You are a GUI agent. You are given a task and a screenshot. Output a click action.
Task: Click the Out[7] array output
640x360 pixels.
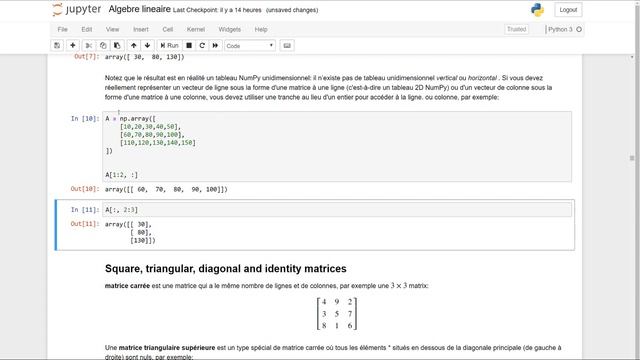tap(144, 57)
